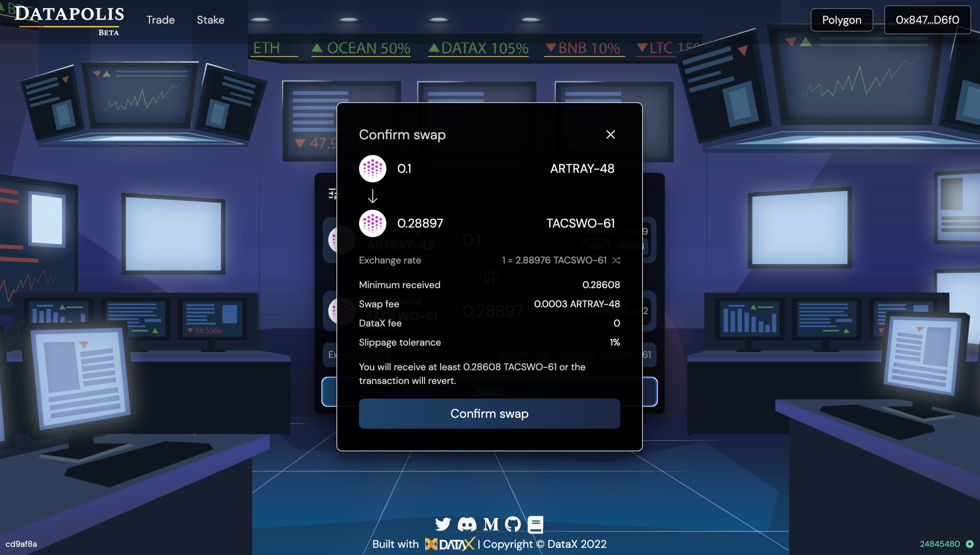The width and height of the screenshot is (980, 555).
Task: Click the DataX logo in footer
Action: pyautogui.click(x=450, y=544)
